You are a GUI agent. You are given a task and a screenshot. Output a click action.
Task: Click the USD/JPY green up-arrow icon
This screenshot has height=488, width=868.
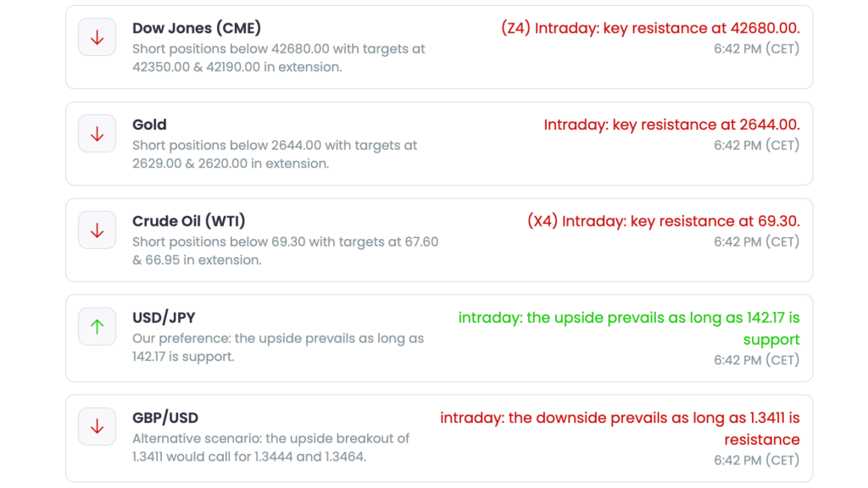(97, 326)
